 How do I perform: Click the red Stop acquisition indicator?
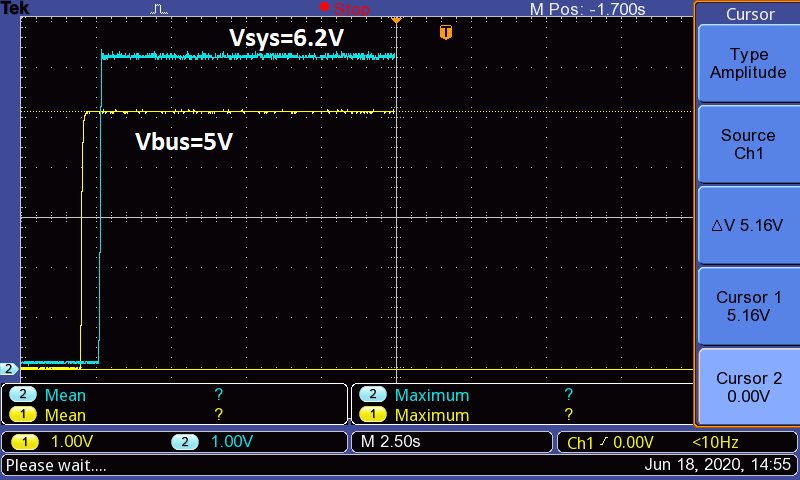click(x=345, y=8)
